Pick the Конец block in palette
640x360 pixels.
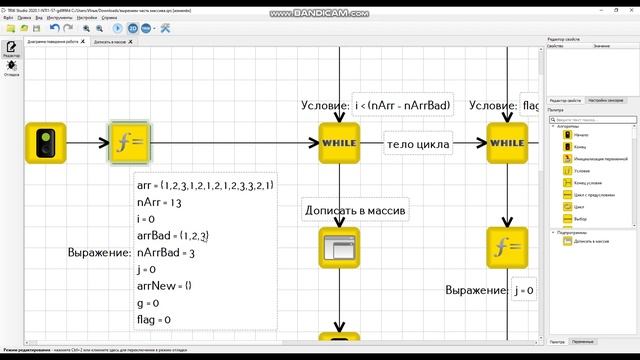[x=575, y=147]
